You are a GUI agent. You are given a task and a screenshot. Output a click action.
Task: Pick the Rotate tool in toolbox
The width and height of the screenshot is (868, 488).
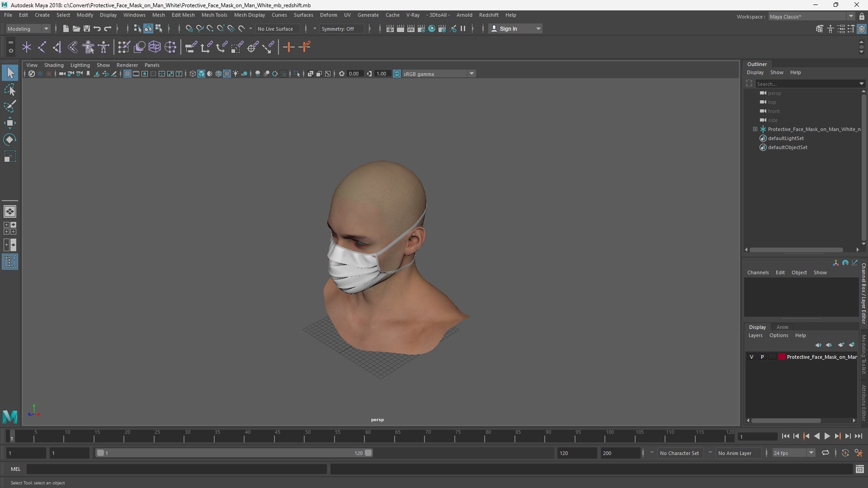pos(10,140)
